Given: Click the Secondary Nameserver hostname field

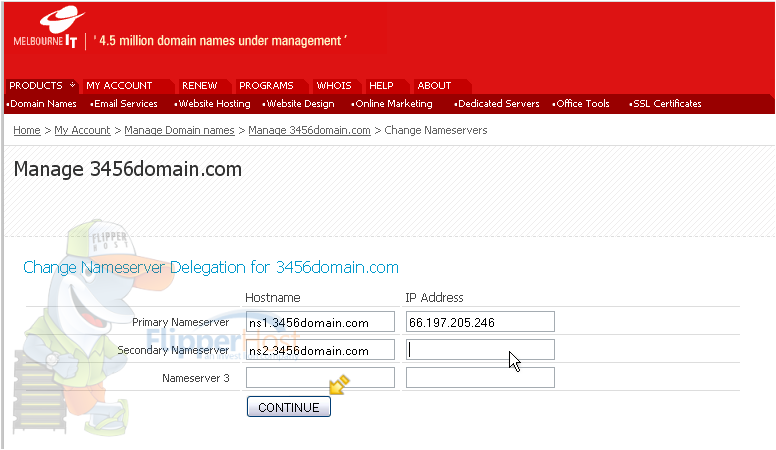Looking at the screenshot, I should pyautogui.click(x=320, y=350).
